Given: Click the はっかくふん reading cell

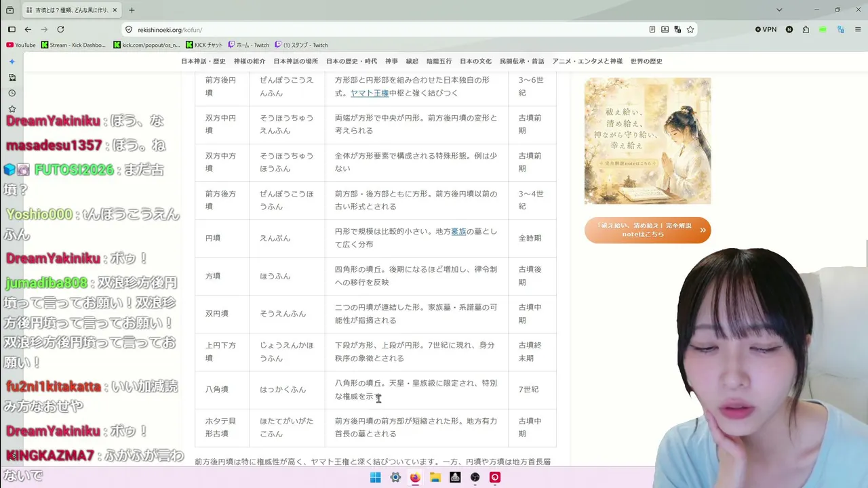Looking at the screenshot, I should (287, 390).
